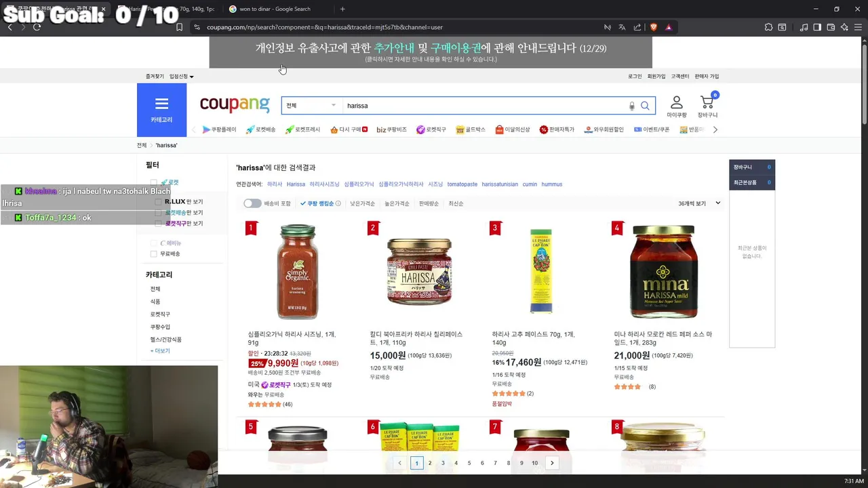Go to next results page arrow
Viewport: 868px width, 488px height.
pyautogui.click(x=552, y=463)
